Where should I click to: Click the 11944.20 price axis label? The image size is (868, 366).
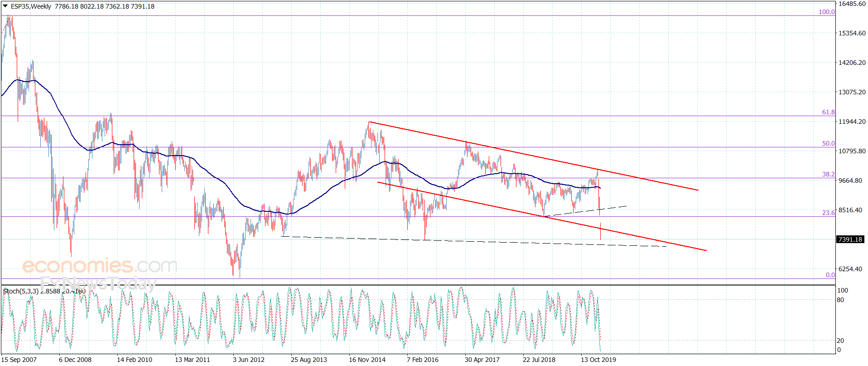click(x=852, y=122)
